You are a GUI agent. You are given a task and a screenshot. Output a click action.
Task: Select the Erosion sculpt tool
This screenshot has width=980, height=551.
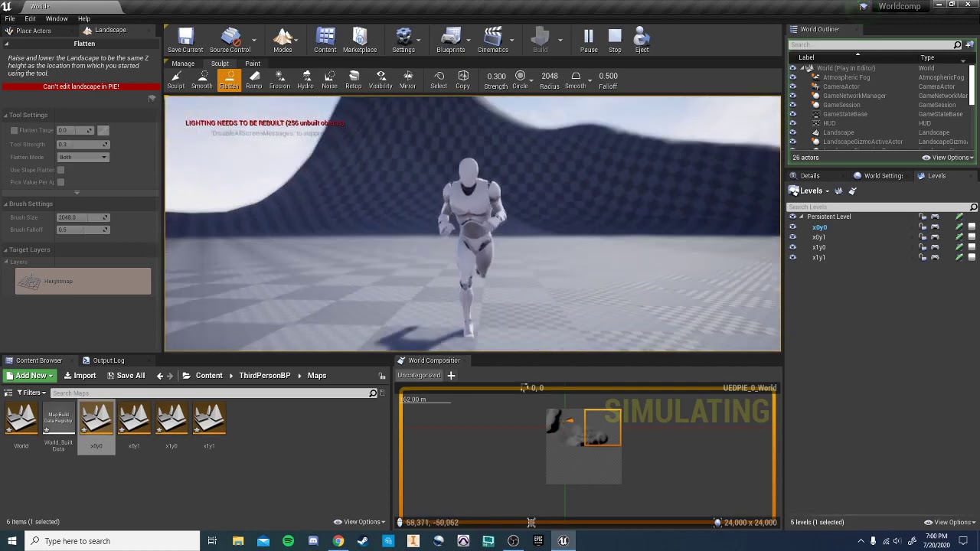coord(279,79)
